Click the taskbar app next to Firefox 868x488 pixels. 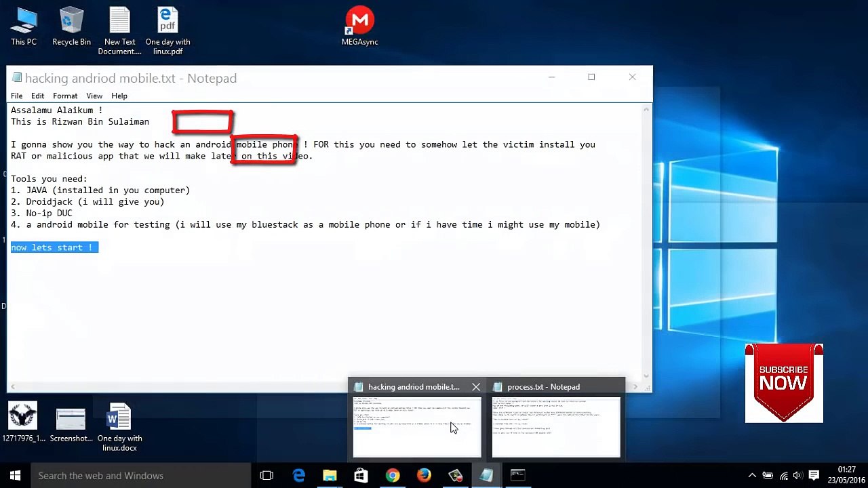pos(455,476)
